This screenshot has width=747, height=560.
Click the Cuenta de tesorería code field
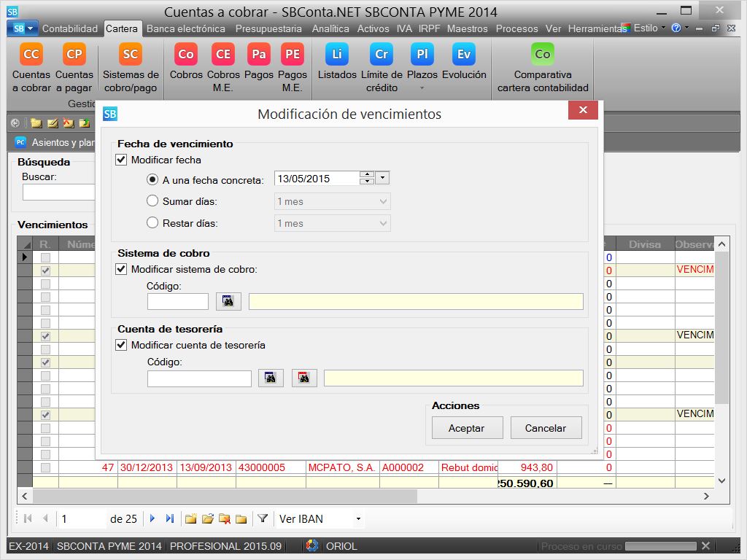199,378
